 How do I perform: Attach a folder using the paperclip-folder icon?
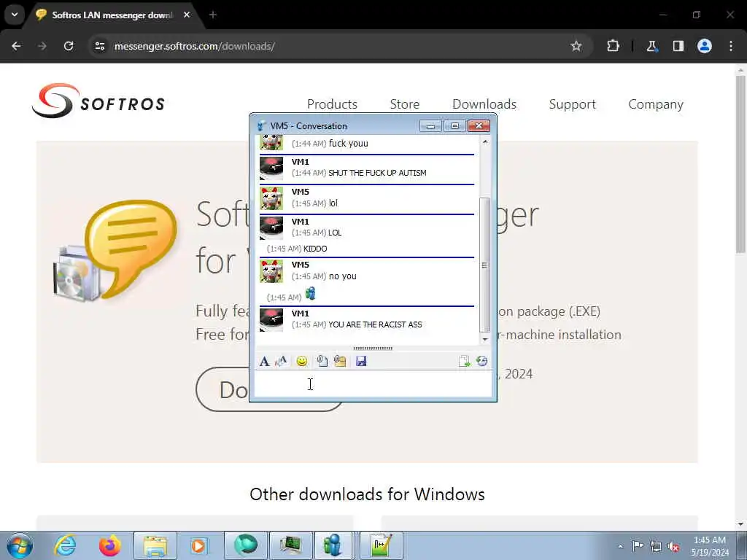[x=340, y=362]
